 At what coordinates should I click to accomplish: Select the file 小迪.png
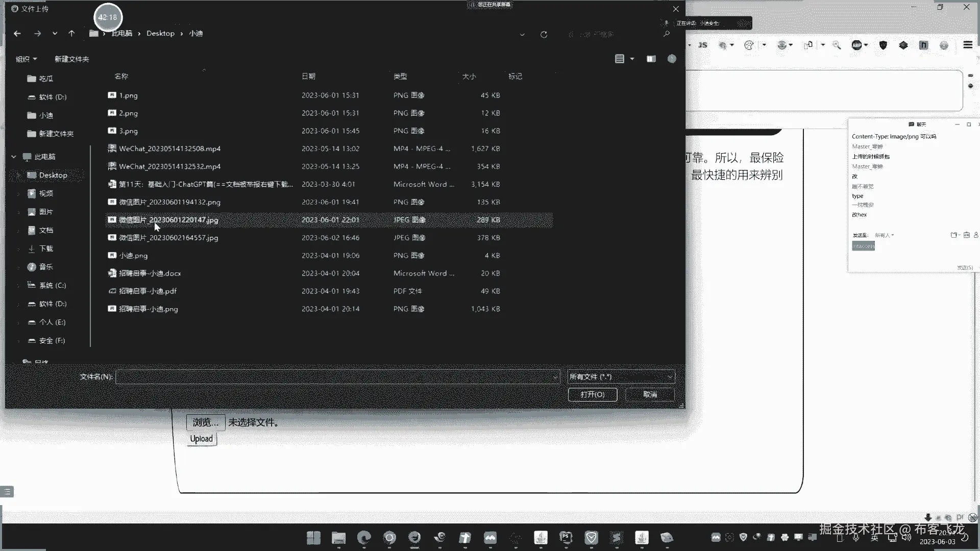[x=133, y=256]
